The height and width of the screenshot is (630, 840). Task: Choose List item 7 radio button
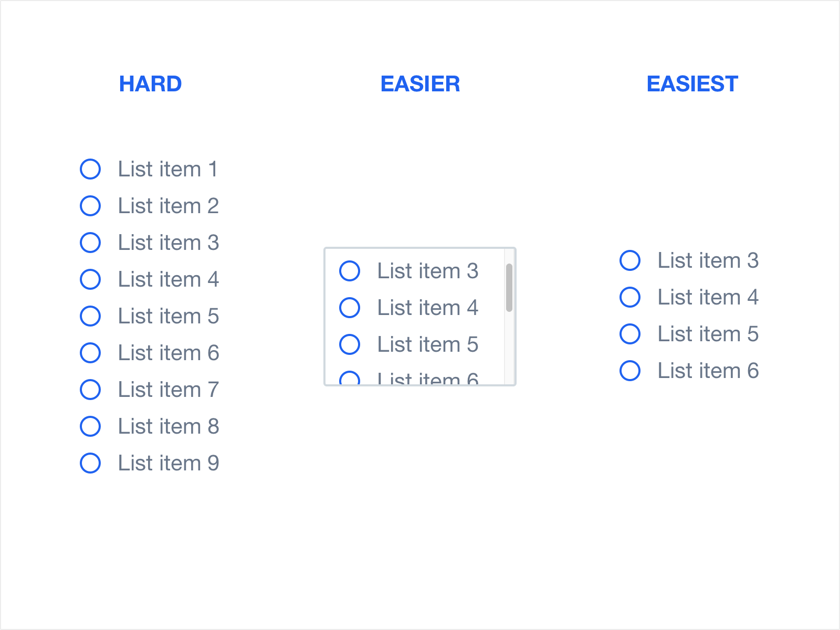(90, 390)
